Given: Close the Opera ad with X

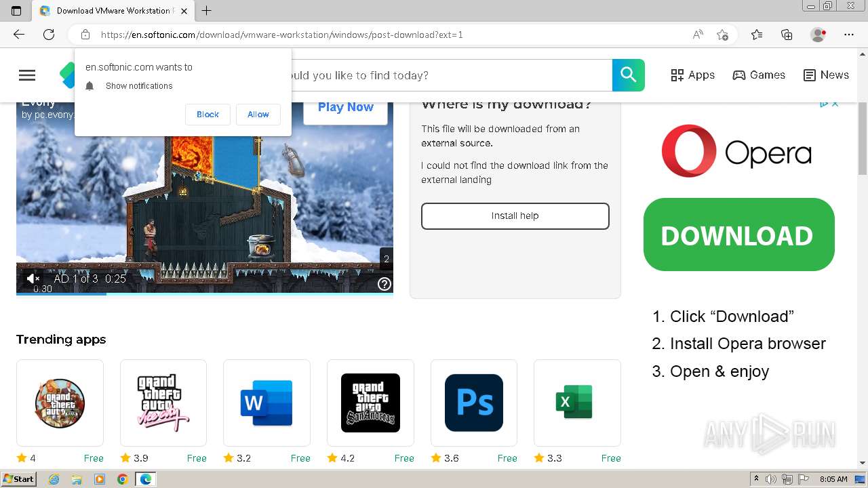Looking at the screenshot, I should (835, 104).
